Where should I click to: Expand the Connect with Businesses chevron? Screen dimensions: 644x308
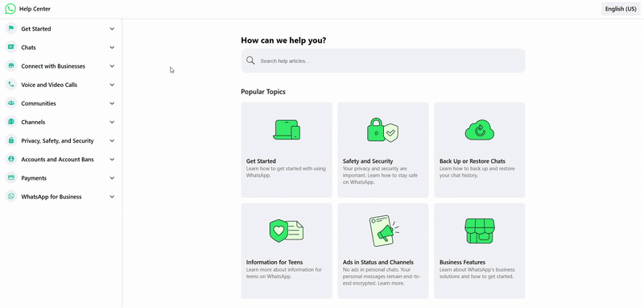point(112,66)
